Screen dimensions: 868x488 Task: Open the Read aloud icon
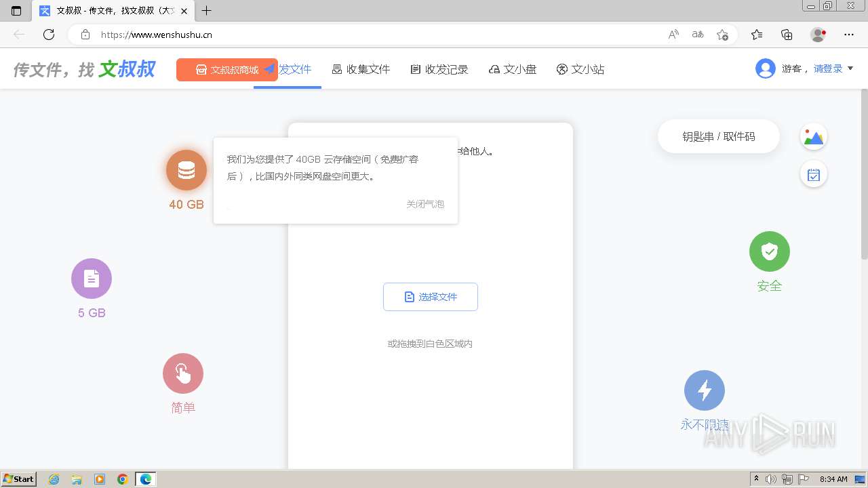pyautogui.click(x=673, y=35)
